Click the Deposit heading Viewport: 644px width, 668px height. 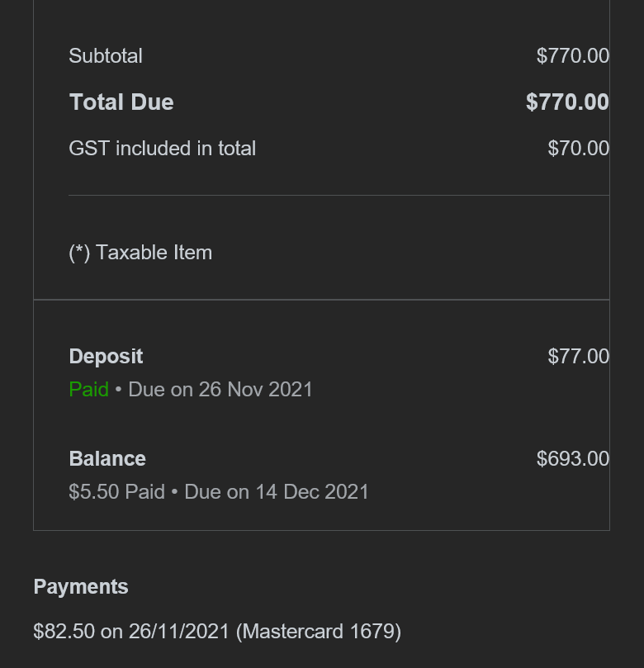pos(106,357)
